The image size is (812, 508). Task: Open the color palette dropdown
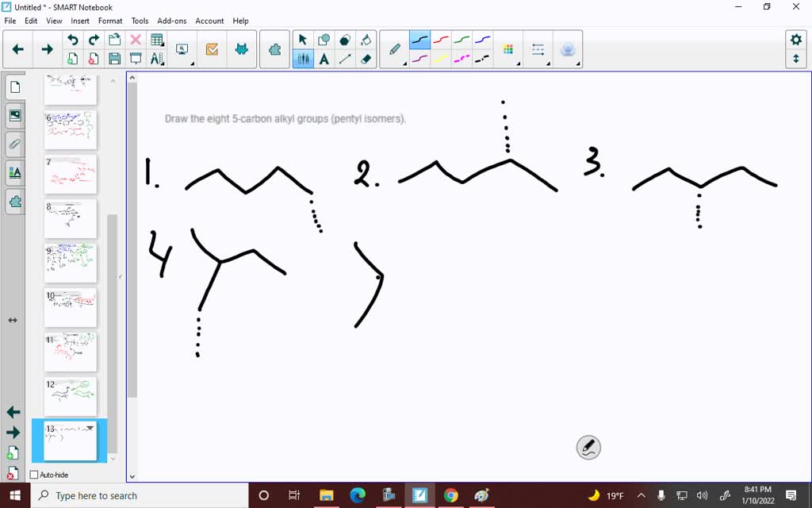(508, 49)
